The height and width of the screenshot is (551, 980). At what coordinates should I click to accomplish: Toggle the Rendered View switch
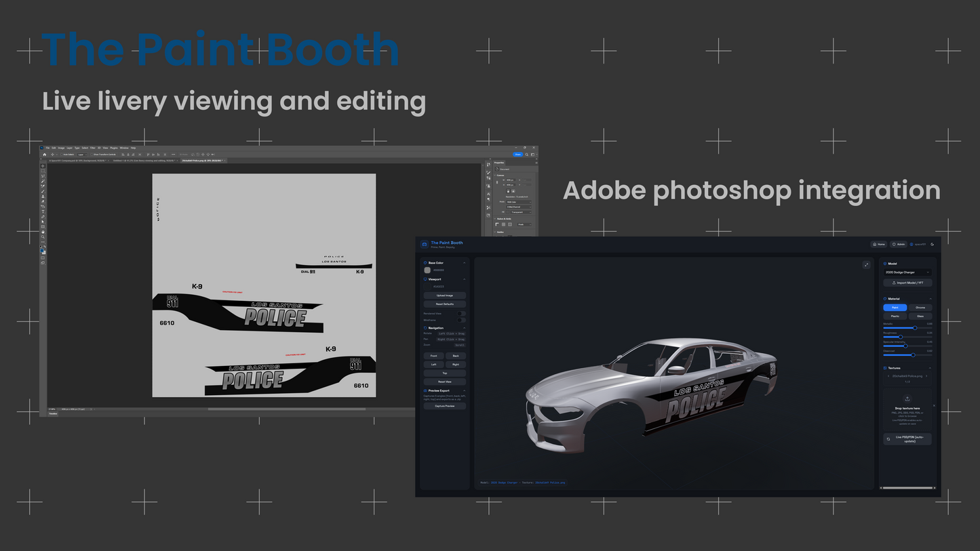pyautogui.click(x=461, y=314)
